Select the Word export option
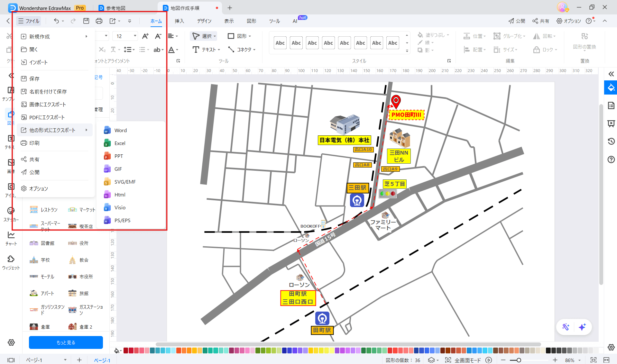This screenshot has height=364, width=617. click(120, 130)
